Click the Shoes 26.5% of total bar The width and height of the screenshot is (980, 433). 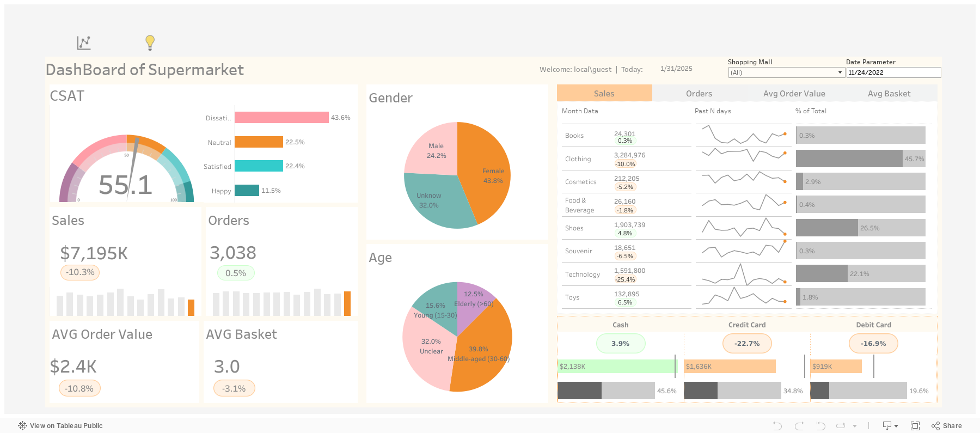827,228
